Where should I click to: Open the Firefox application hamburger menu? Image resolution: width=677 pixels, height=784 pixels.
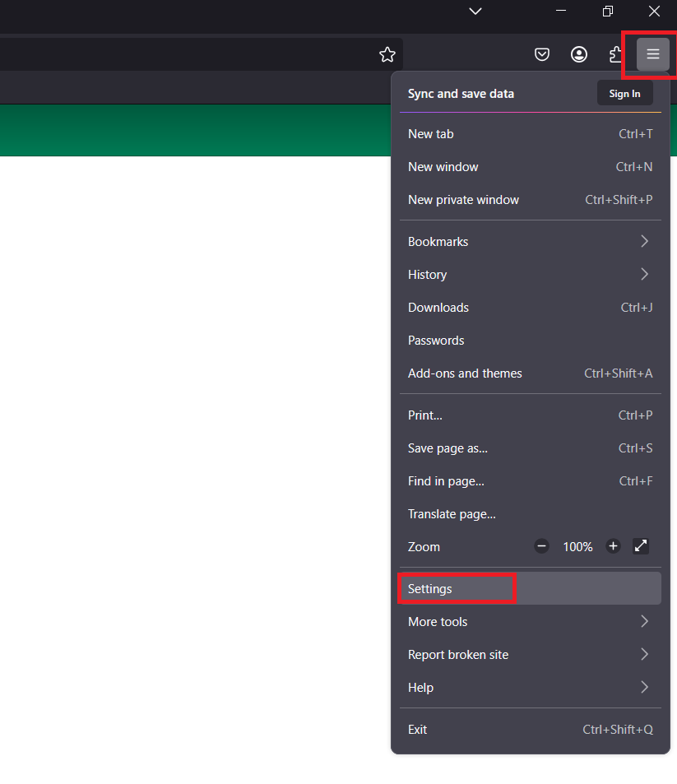click(652, 54)
